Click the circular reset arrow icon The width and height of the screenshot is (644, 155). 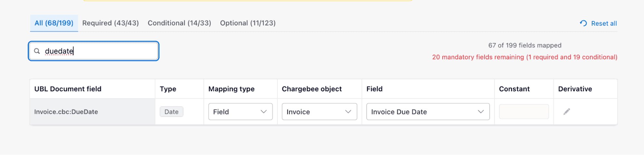pyautogui.click(x=583, y=23)
